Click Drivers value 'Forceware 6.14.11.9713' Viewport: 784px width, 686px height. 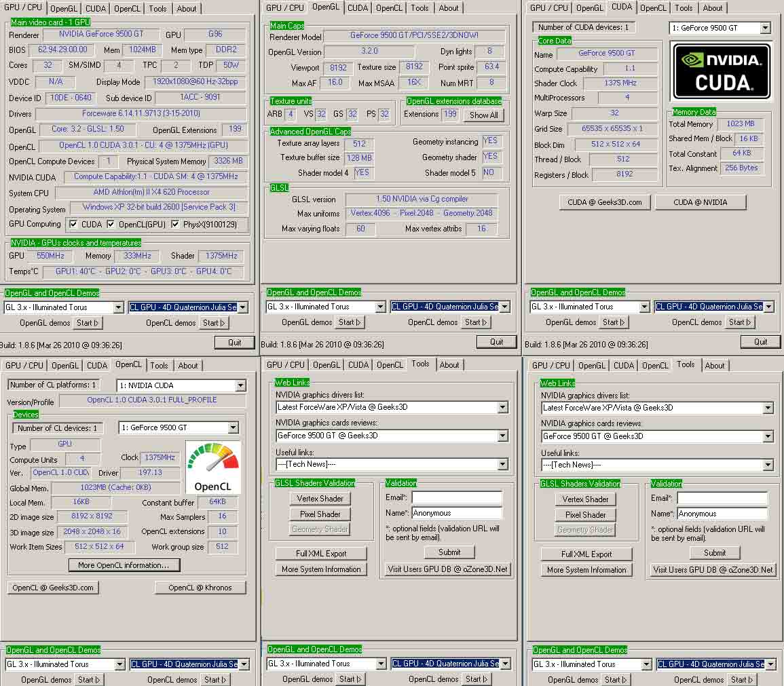tap(141, 114)
